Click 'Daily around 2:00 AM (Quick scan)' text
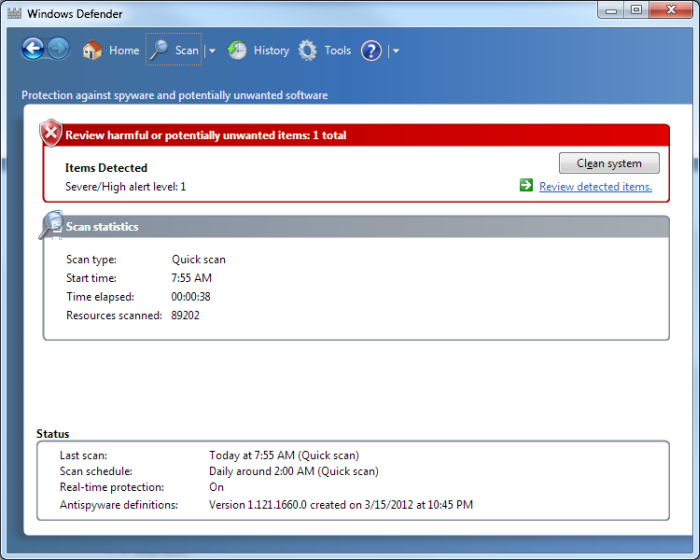 coord(294,471)
